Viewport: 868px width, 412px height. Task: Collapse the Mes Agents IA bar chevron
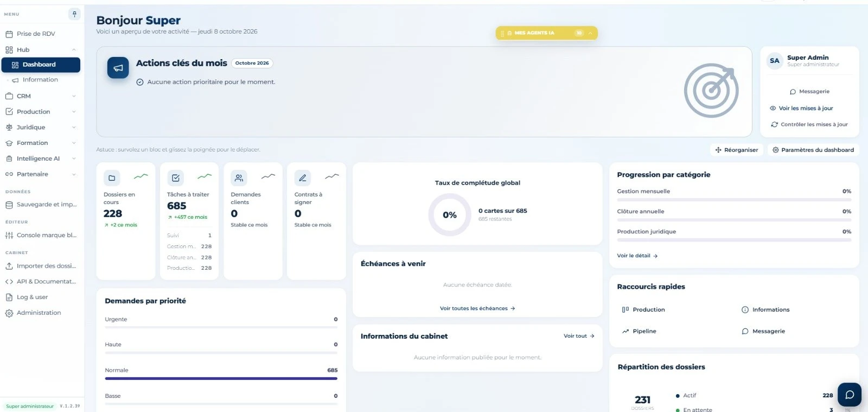point(590,33)
